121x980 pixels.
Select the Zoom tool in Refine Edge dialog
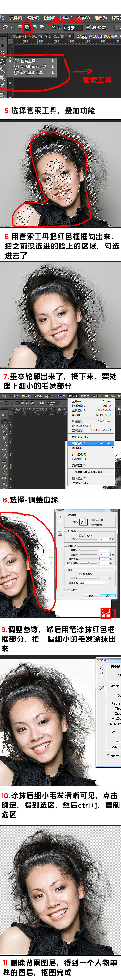[x=60, y=517]
